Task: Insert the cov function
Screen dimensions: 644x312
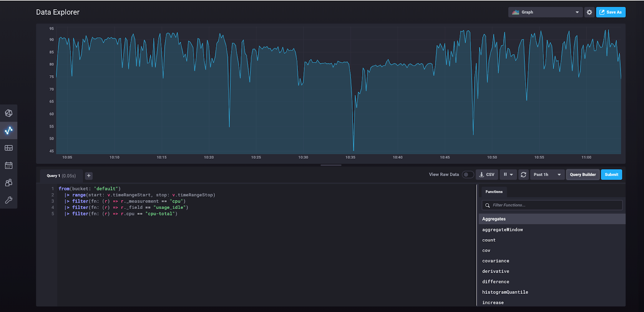Action: point(486,250)
